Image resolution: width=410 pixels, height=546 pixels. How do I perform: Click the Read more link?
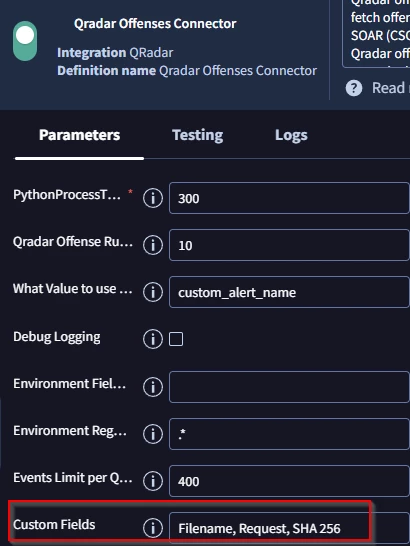[x=388, y=88]
